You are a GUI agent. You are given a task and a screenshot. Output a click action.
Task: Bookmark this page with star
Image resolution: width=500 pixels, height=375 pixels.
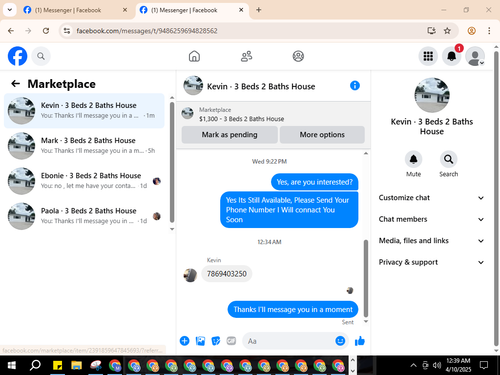[447, 31]
